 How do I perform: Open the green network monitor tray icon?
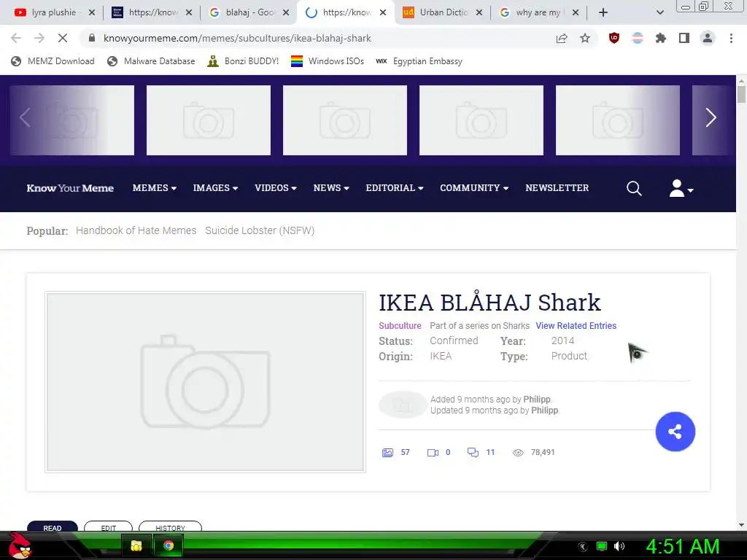pos(602,546)
